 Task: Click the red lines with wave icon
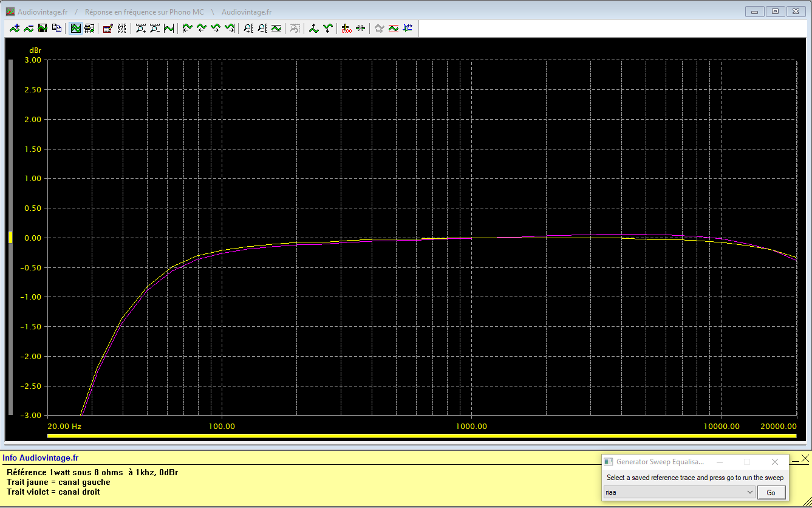pyautogui.click(x=394, y=28)
